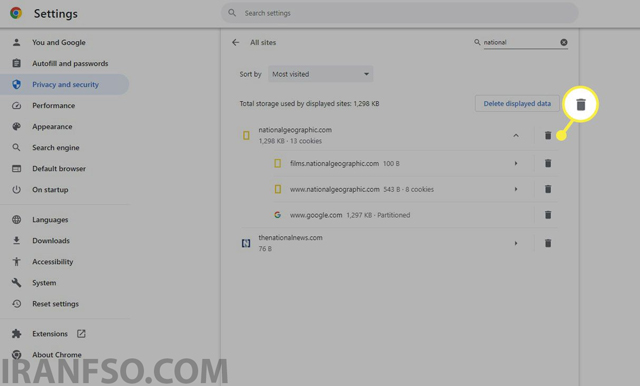Click trash icon for films.nationalgeographic.com

(548, 163)
